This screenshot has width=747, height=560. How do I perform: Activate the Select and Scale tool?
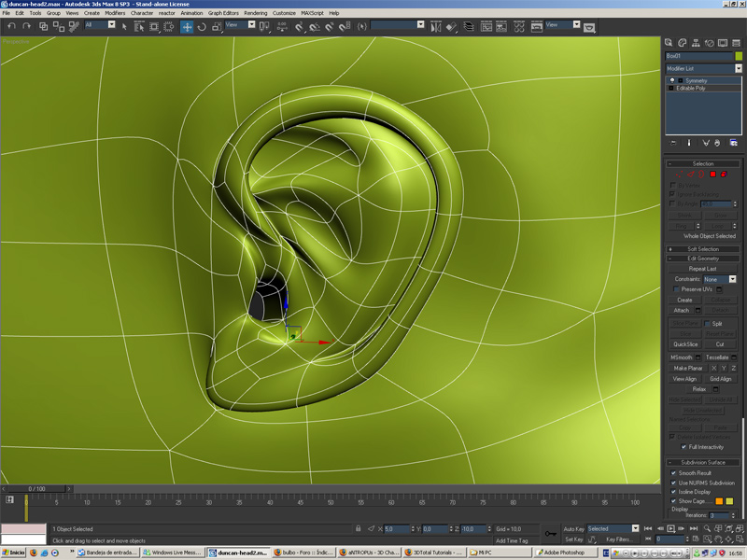217,27
